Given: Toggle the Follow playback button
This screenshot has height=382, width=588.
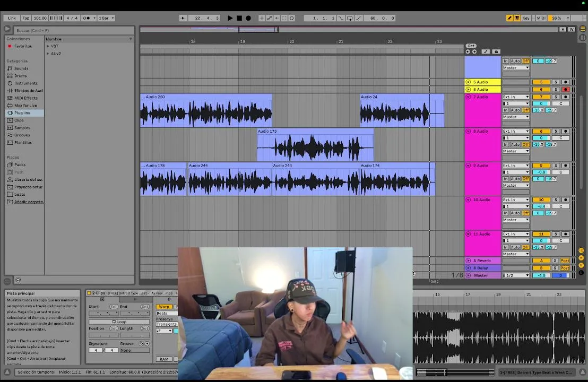Looking at the screenshot, I should click(183, 18).
